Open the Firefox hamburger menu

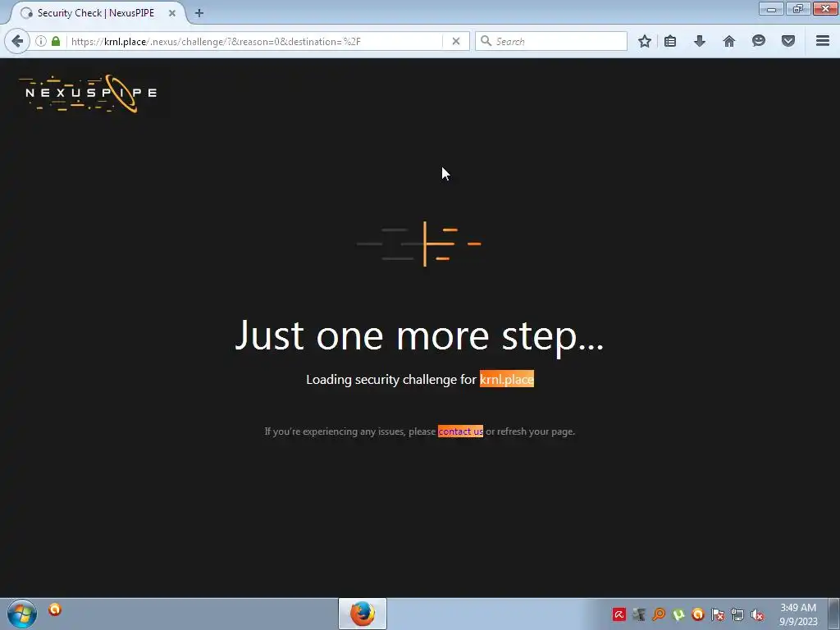click(823, 41)
